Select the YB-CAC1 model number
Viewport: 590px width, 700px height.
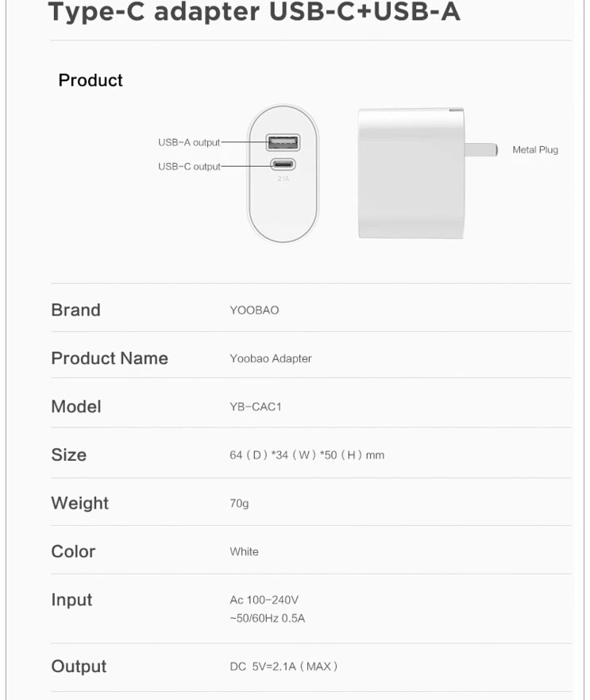255,407
